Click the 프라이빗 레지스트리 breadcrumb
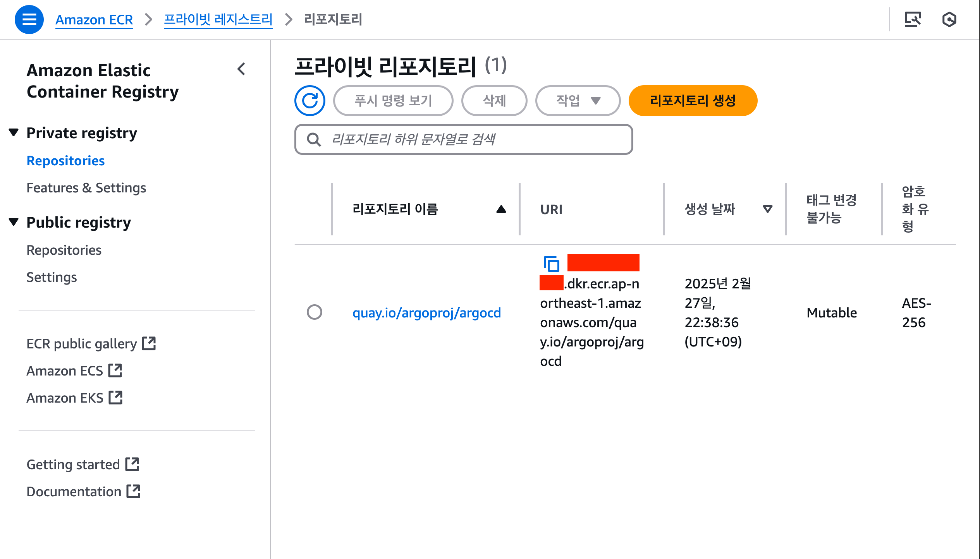Screen dimensions: 980x559 tap(218, 19)
